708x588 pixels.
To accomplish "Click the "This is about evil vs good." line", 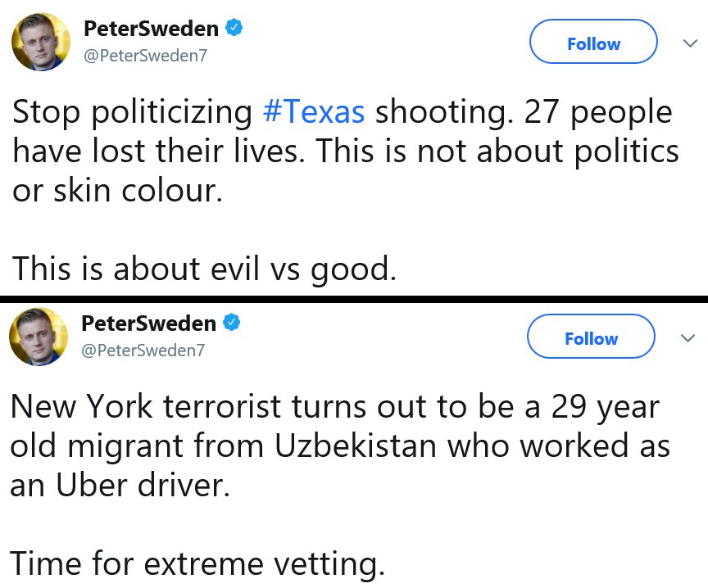I will coord(204,269).
